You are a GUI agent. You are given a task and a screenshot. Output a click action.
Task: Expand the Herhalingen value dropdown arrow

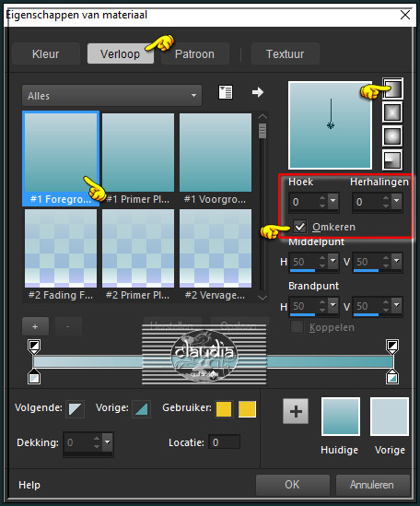click(396, 201)
